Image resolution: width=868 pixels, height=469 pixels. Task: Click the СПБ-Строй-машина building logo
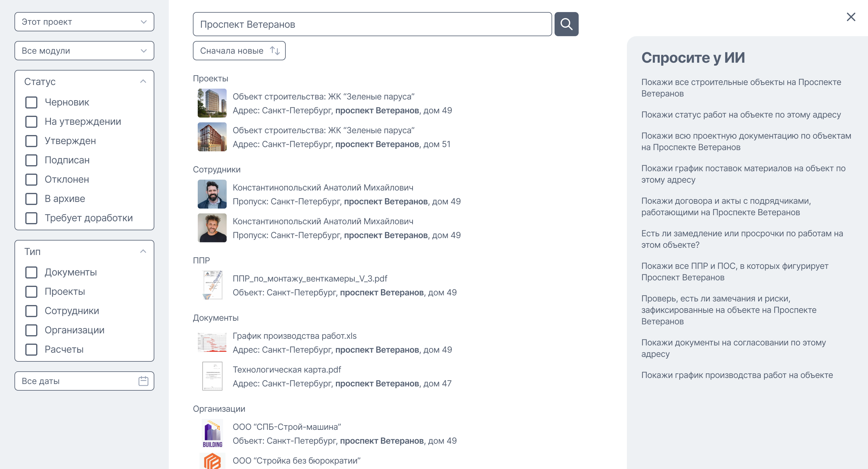(212, 433)
